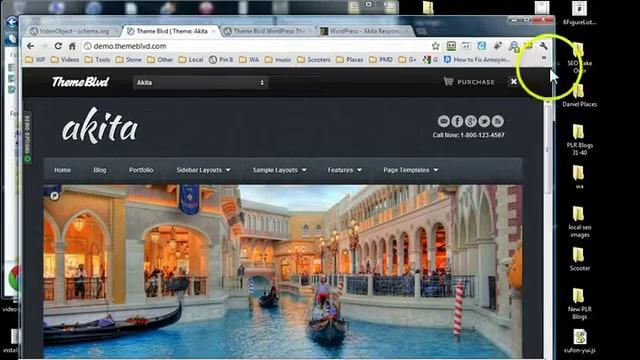Go to the Blog nav item

coord(100,170)
